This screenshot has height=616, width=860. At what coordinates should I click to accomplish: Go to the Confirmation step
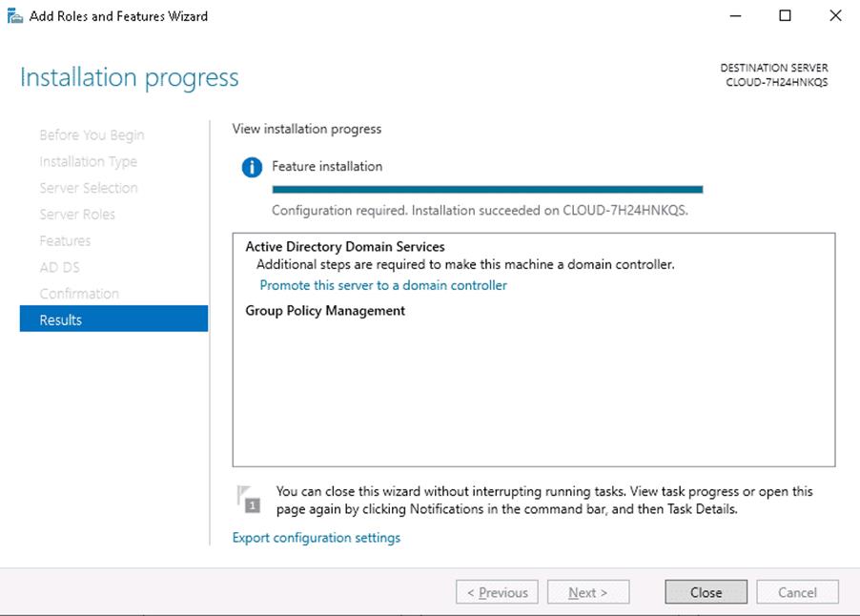79,294
